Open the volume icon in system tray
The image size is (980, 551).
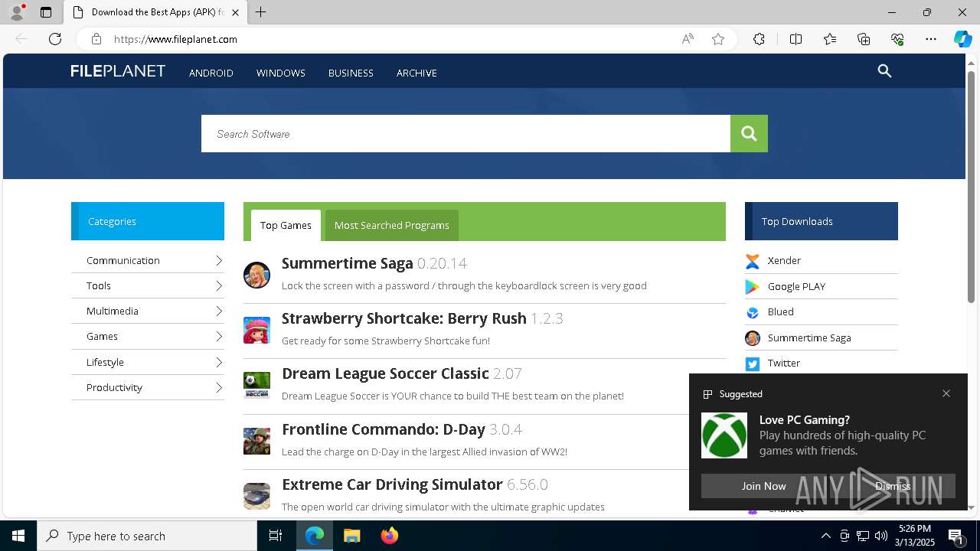pos(880,536)
